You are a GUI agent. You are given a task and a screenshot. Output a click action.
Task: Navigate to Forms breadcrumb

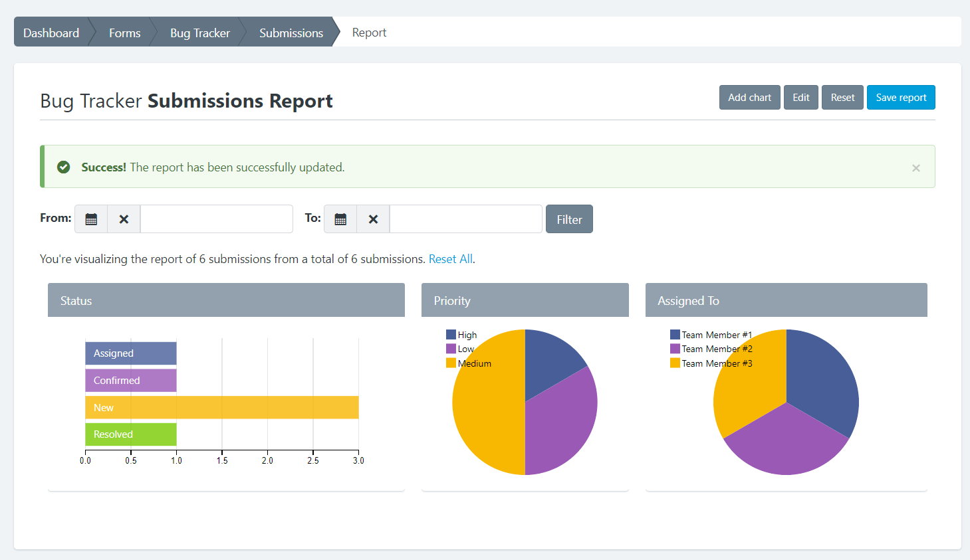(124, 33)
